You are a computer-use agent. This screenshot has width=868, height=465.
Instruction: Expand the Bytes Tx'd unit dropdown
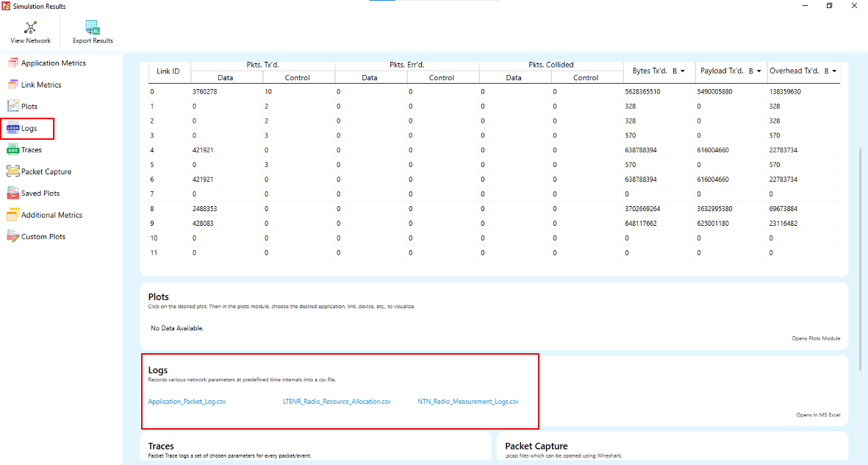678,71
